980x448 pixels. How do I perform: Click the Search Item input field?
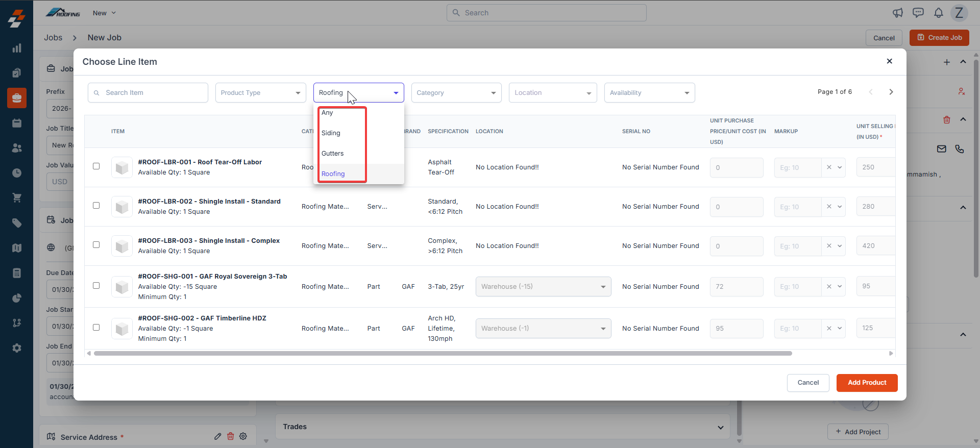(148, 93)
